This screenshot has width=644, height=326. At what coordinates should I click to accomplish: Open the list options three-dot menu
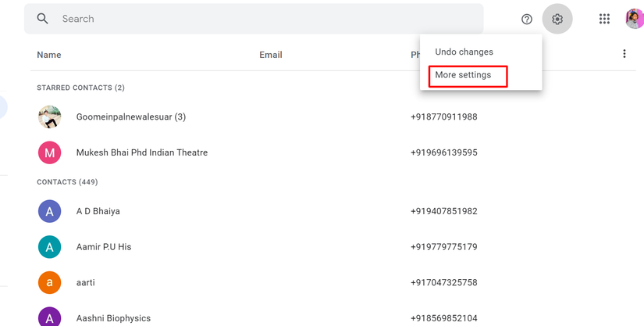click(x=624, y=54)
